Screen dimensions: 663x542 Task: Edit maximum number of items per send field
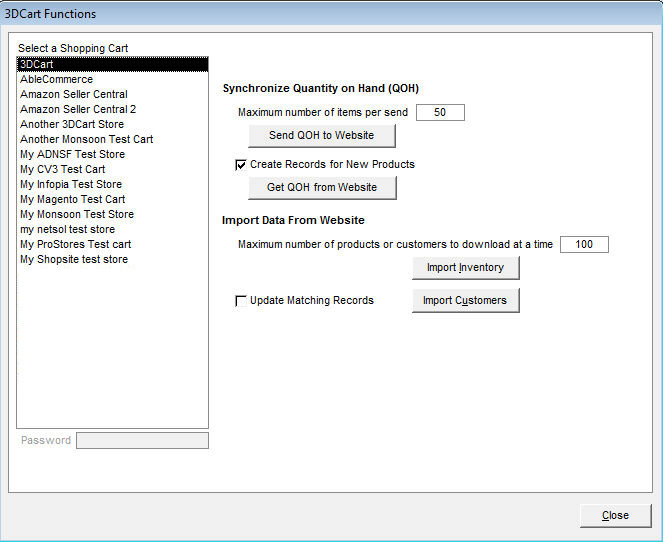[440, 112]
